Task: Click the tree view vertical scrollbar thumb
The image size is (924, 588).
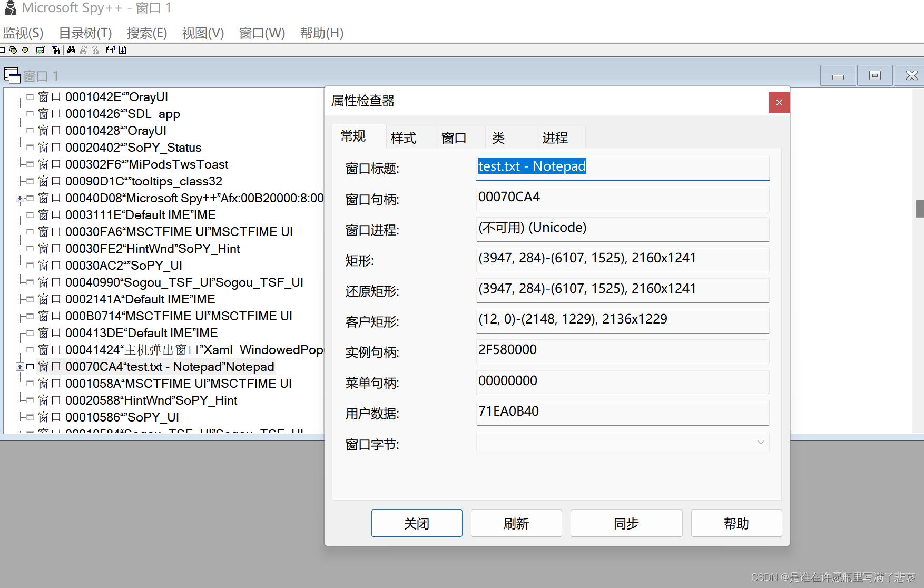Action: (919, 208)
